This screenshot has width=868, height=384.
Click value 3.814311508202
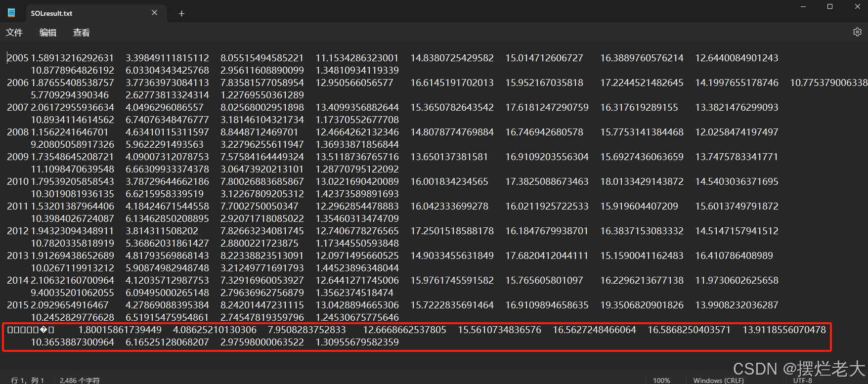(162, 231)
